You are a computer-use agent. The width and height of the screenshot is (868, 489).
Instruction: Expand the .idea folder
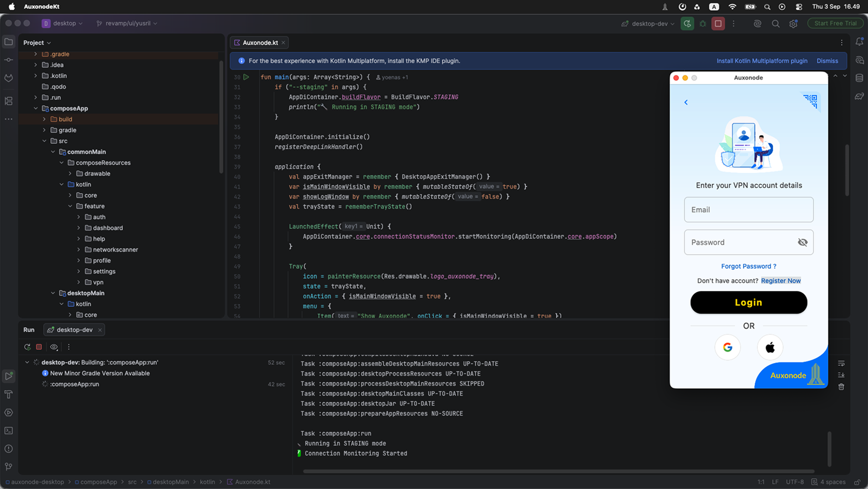[36, 65]
